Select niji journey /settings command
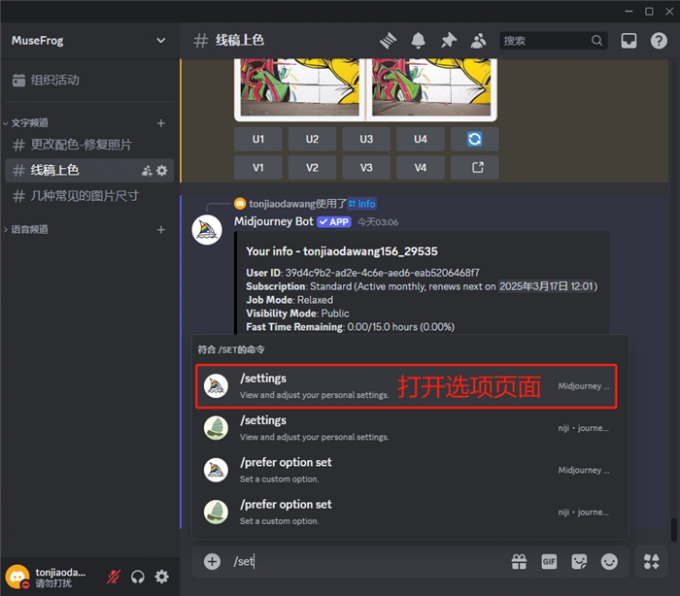 click(406, 428)
